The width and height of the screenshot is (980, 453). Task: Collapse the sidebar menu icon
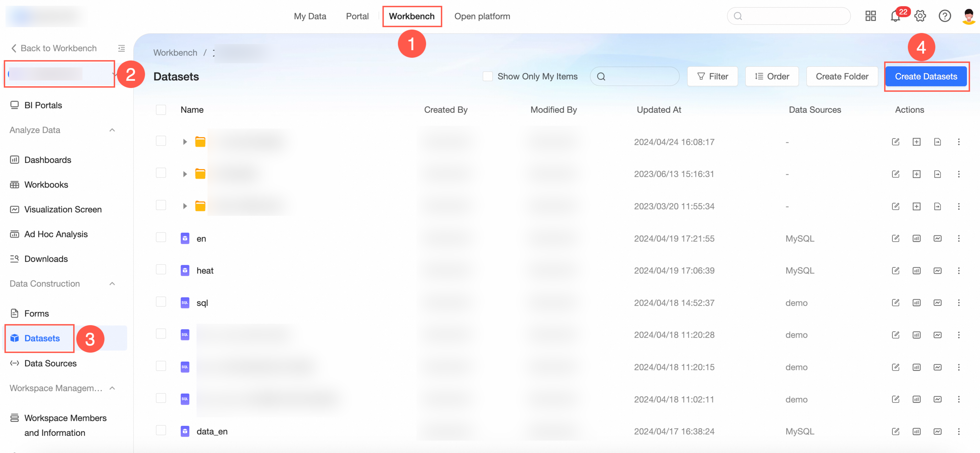(x=121, y=48)
